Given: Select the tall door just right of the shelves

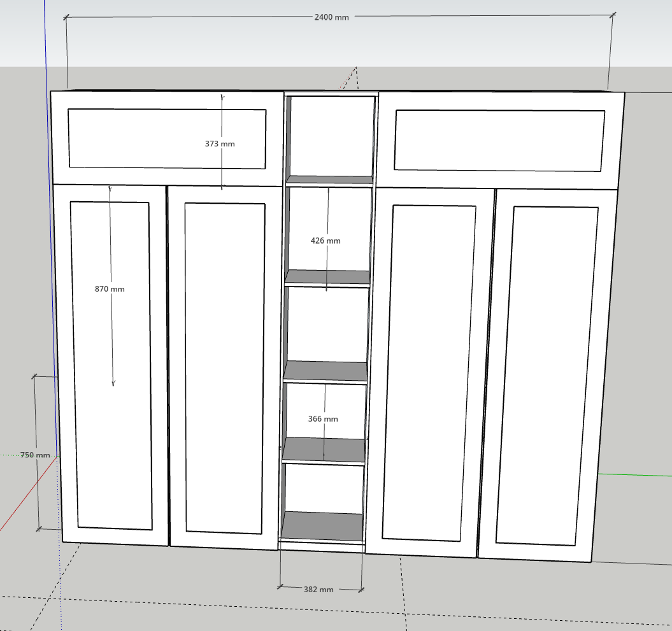Looking at the screenshot, I should 429,373.
